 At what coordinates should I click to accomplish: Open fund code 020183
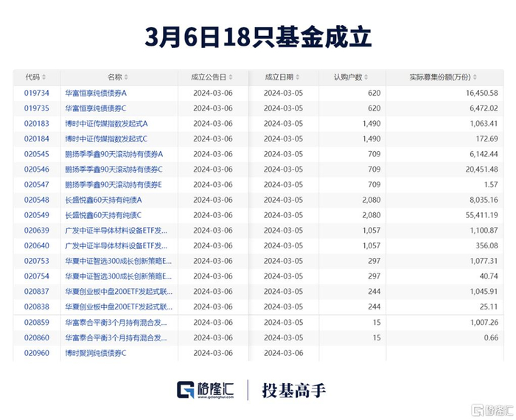click(x=37, y=124)
